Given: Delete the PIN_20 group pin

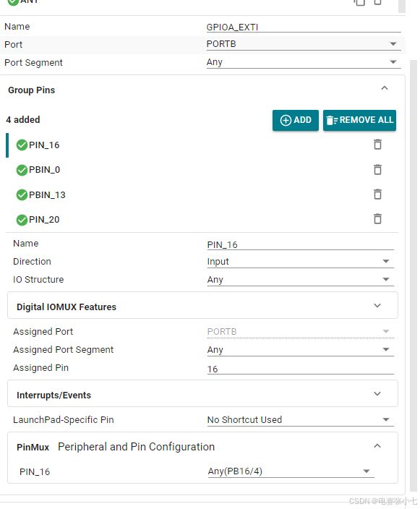Looking at the screenshot, I should tap(377, 219).
